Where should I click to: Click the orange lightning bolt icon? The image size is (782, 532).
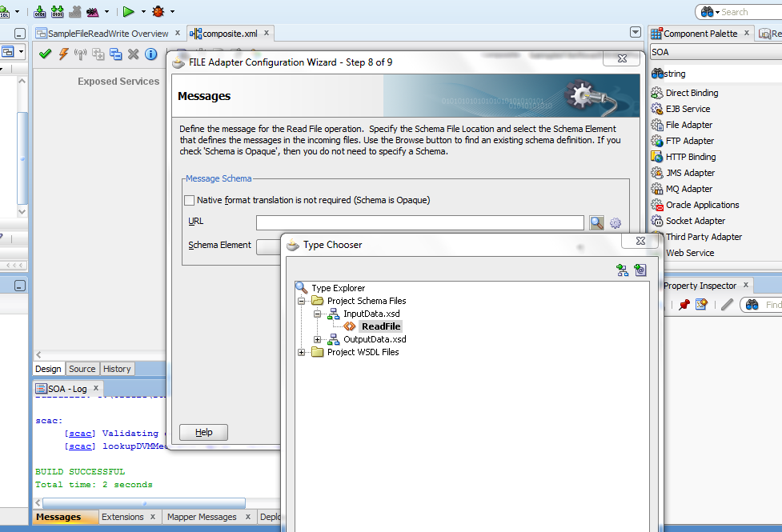click(x=63, y=54)
